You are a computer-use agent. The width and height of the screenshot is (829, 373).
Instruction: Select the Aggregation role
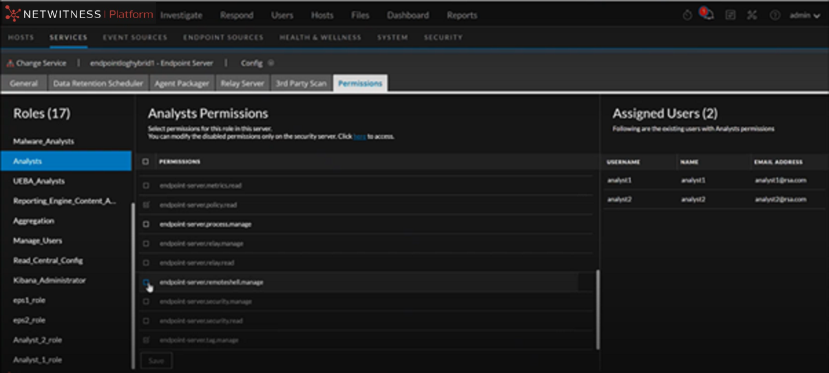coord(34,221)
